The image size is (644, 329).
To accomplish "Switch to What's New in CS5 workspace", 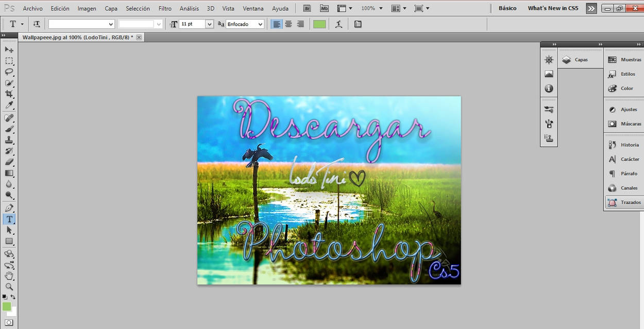I will point(553,8).
